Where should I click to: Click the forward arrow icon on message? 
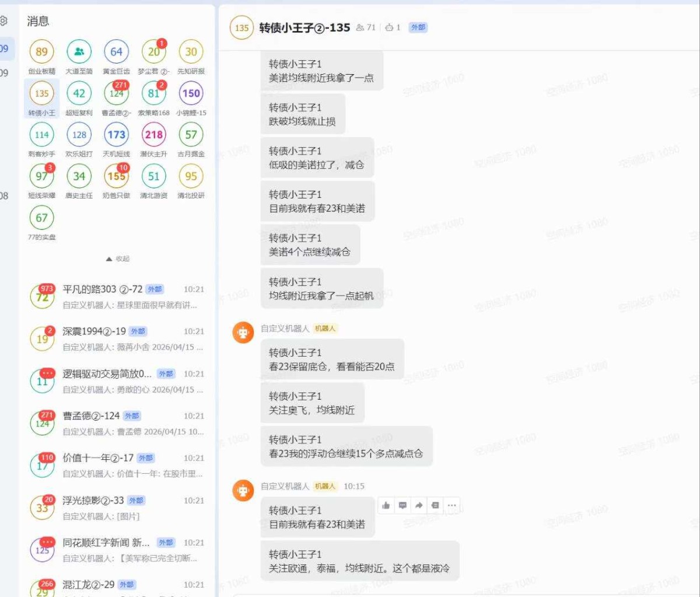pos(419,505)
